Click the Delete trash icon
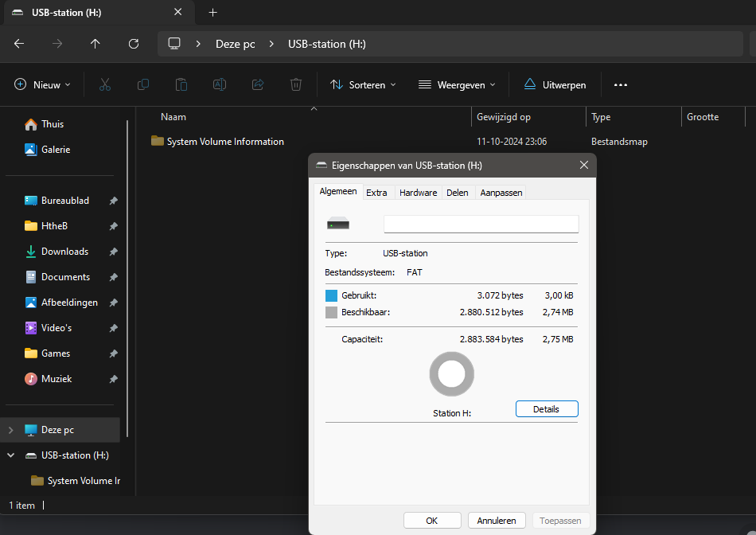Screen dimensions: 756x535 point(296,85)
